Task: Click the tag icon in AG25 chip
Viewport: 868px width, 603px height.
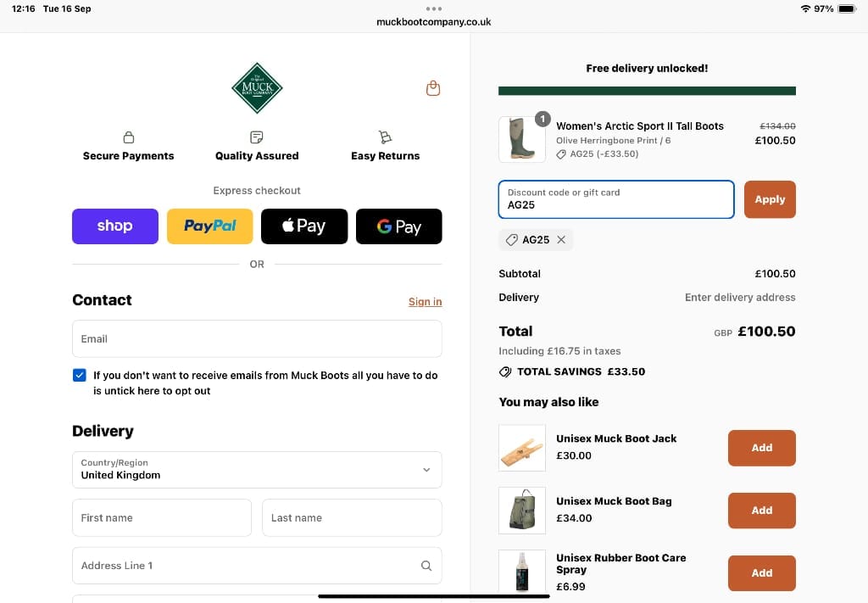Action: pyautogui.click(x=511, y=240)
